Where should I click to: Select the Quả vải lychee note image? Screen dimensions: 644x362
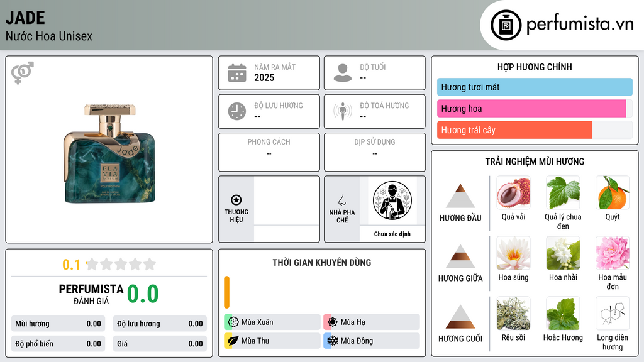(x=513, y=192)
